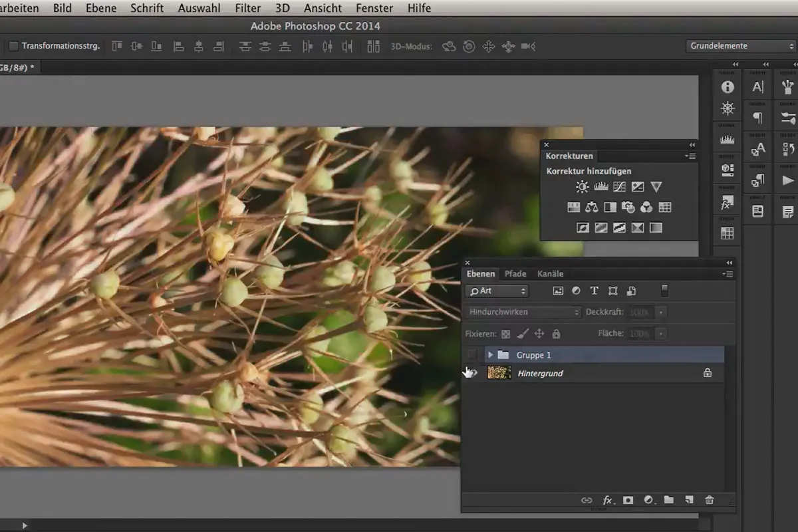Filter for pixel layers
This screenshot has width=798, height=532.
click(x=558, y=291)
